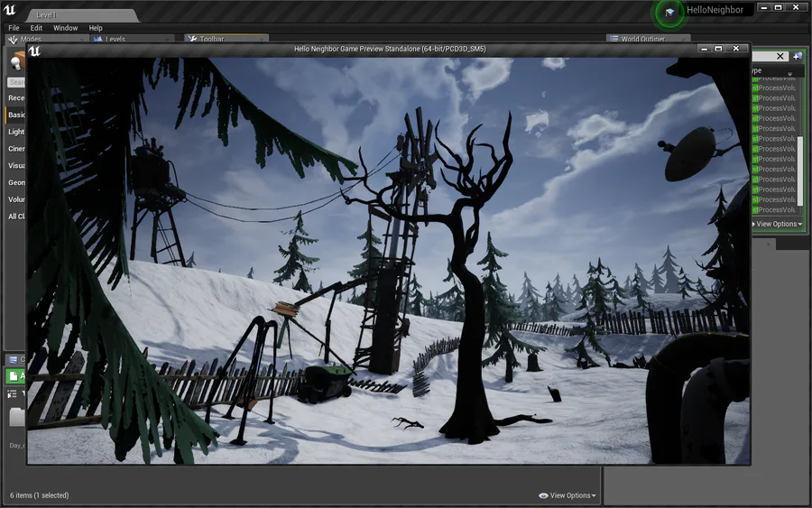The image size is (812, 508).
Task: Select the Cinematic category in Modes
Action: pyautogui.click(x=16, y=149)
